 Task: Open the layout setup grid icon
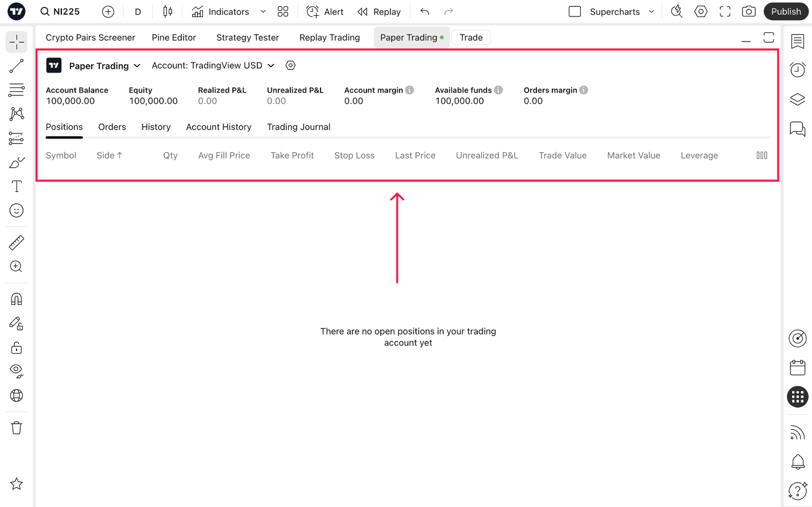[x=283, y=11]
